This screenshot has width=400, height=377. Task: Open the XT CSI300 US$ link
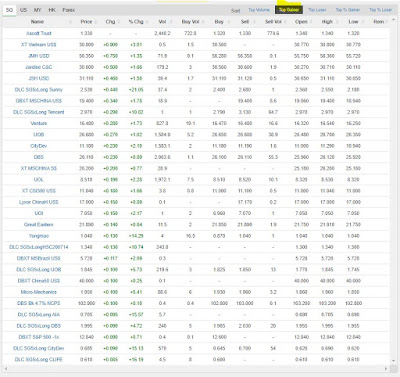coord(39,191)
